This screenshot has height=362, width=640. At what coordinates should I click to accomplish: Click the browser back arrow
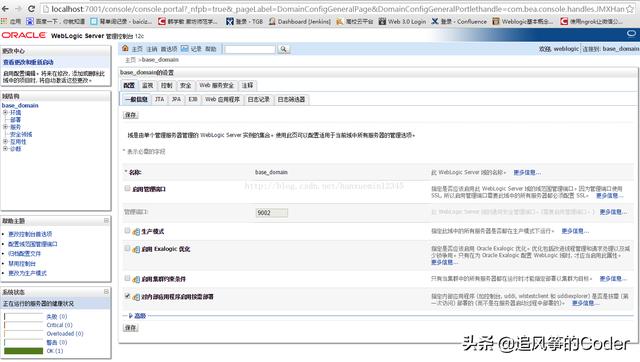pyautogui.click(x=5, y=8)
